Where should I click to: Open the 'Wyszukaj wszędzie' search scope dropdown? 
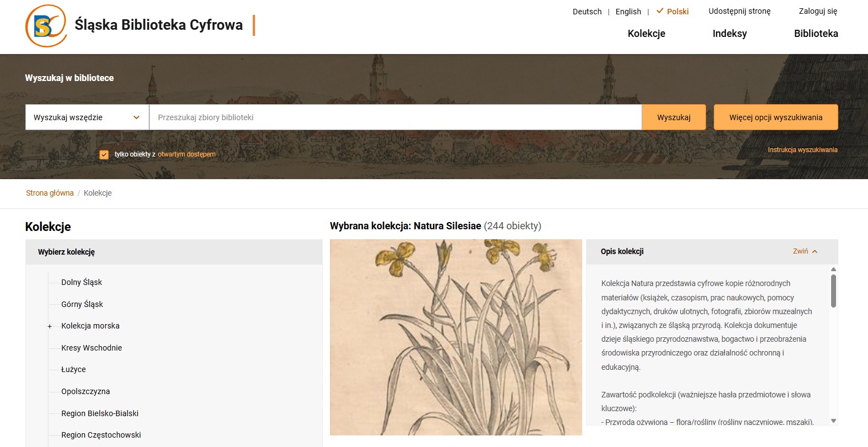(x=87, y=117)
